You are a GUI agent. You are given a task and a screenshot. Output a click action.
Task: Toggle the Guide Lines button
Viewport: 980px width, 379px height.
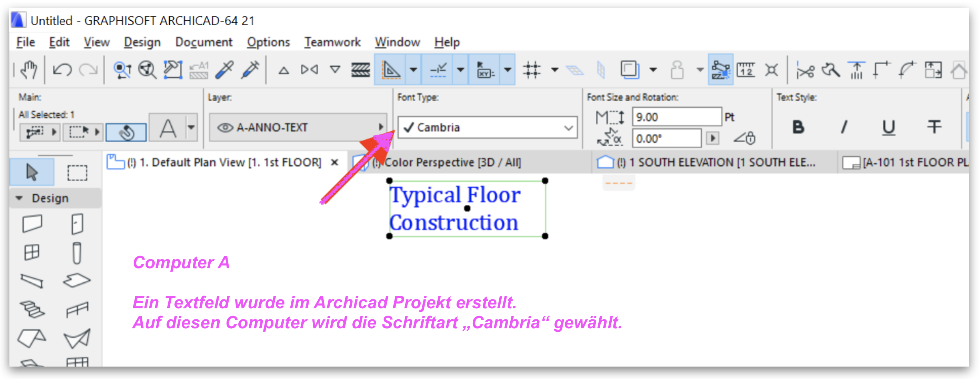coord(391,70)
